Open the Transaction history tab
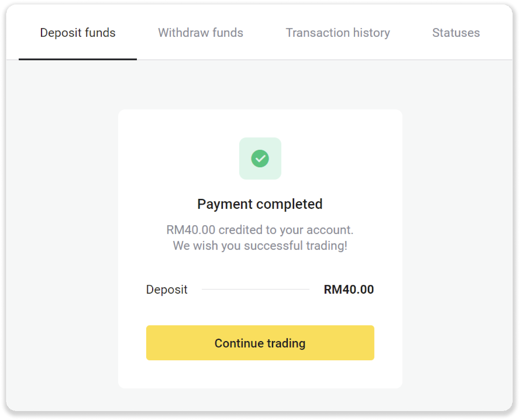 (x=338, y=33)
